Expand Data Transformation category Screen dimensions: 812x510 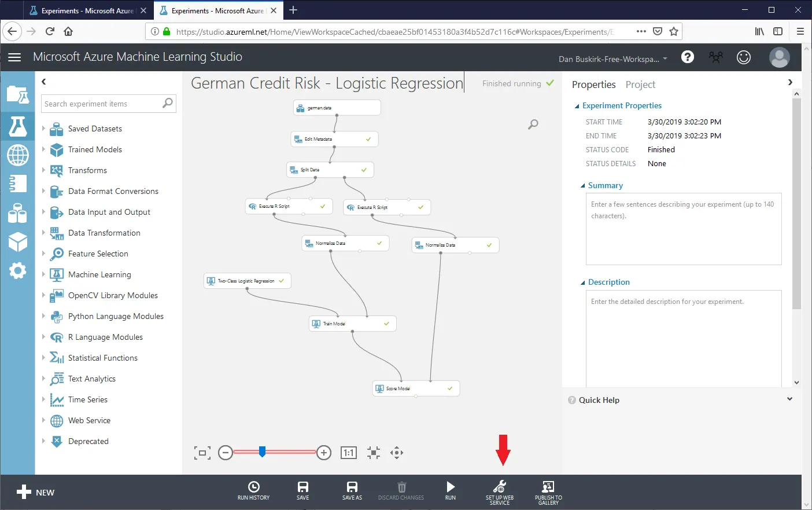[43, 233]
